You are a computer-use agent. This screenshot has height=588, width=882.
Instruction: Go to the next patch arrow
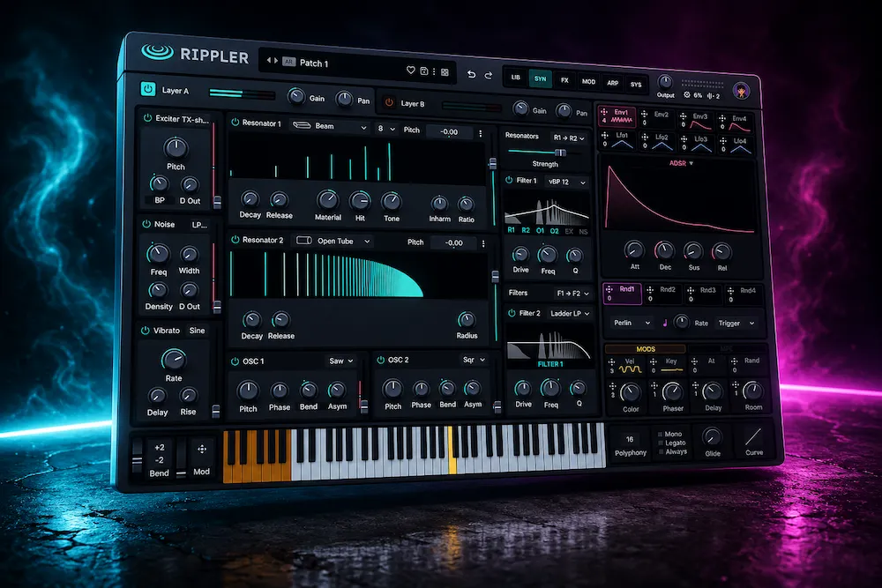275,61
